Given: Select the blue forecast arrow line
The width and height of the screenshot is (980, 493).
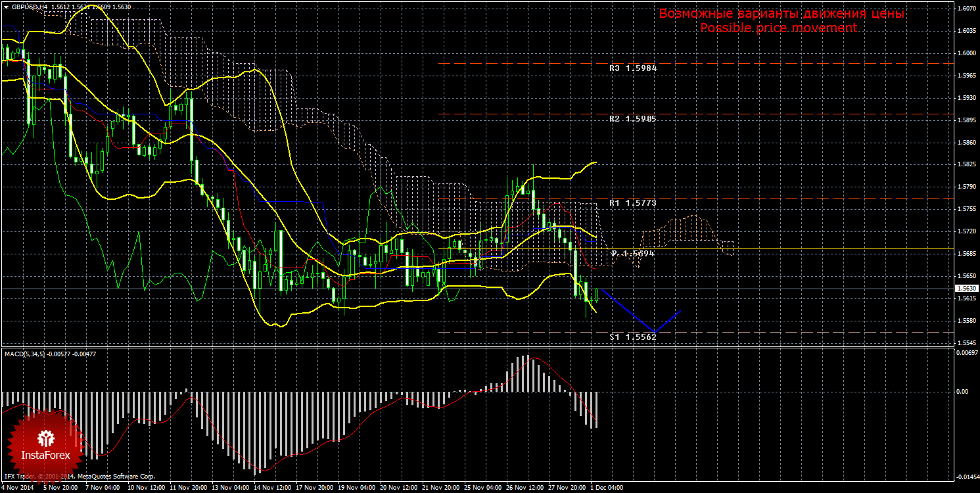Looking at the screenshot, I should pos(628,311).
